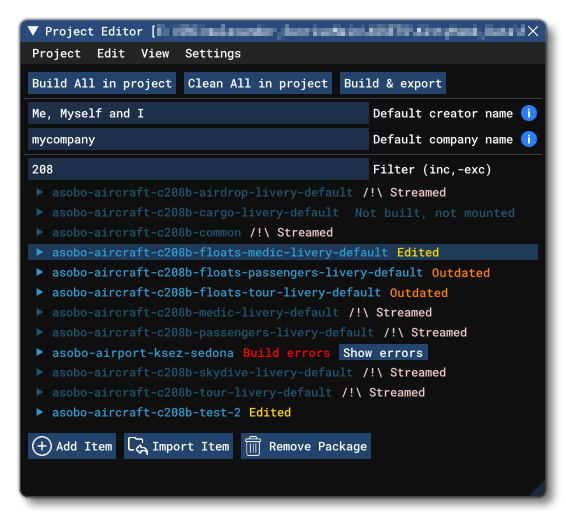Click the Remove Package button
The image size is (566, 517).
coord(306,446)
